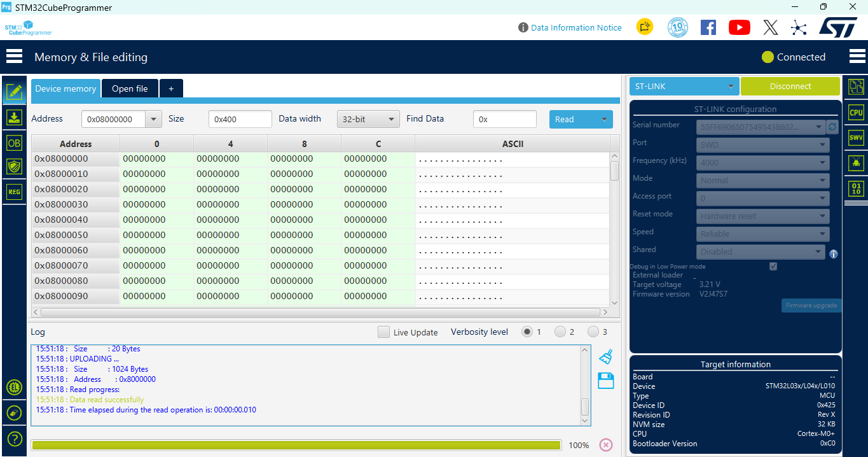The width and height of the screenshot is (868, 457).
Task: Click the Firmware upgrade button
Action: point(811,306)
